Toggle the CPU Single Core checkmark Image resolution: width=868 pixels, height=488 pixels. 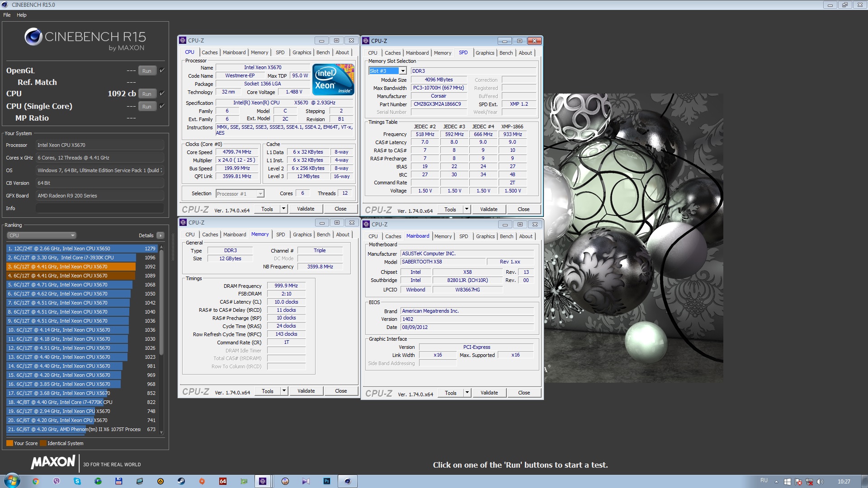(162, 106)
